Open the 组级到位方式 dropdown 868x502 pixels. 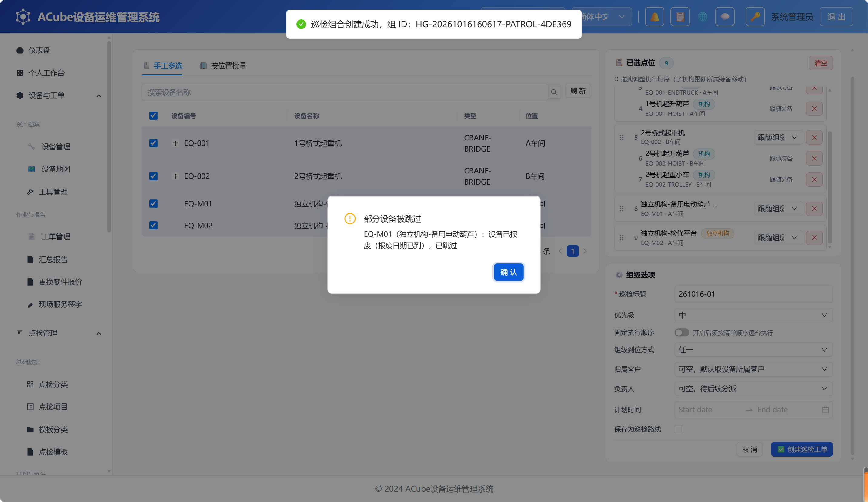[x=753, y=349]
